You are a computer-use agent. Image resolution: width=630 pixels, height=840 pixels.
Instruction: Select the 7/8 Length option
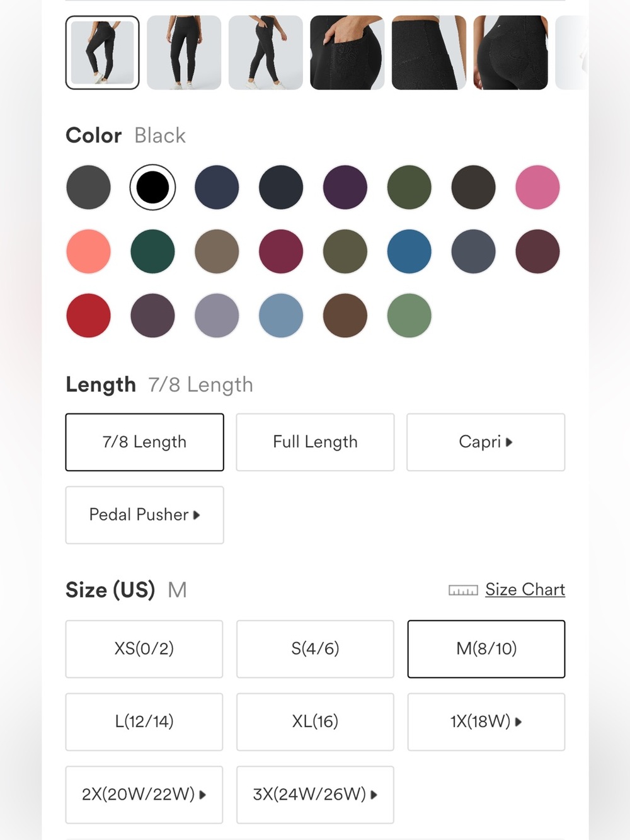tap(144, 442)
